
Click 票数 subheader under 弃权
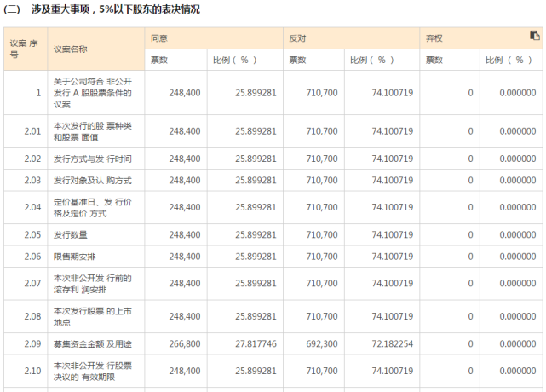click(x=450, y=60)
